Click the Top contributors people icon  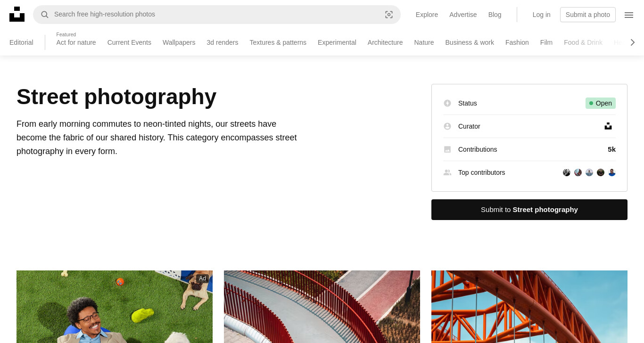pos(447,172)
